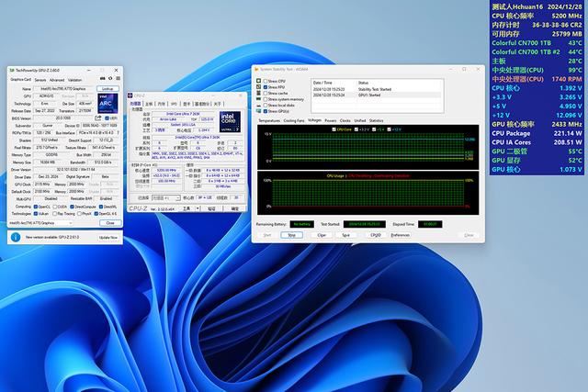Toggle the OpenCL checkbox

(x=36, y=207)
